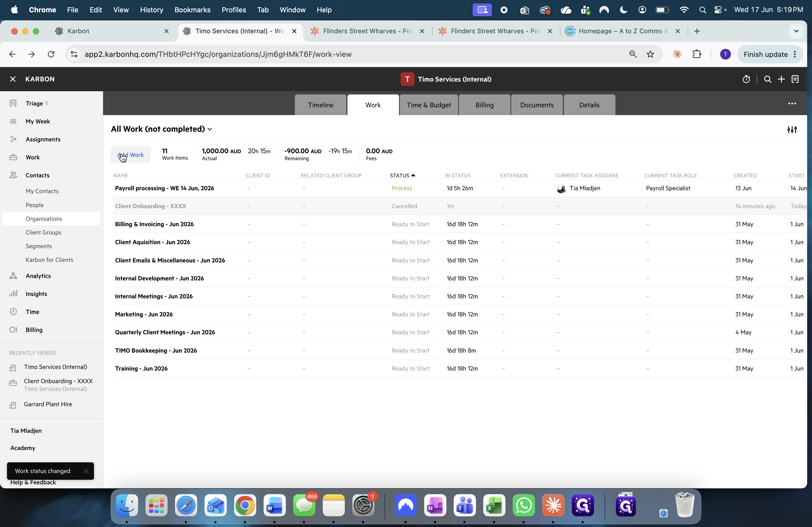Open Work in the left sidebar
This screenshot has width=812, height=527.
click(x=32, y=157)
